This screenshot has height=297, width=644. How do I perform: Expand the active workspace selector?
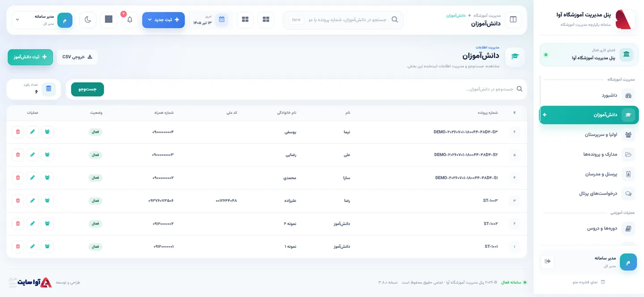click(589, 54)
